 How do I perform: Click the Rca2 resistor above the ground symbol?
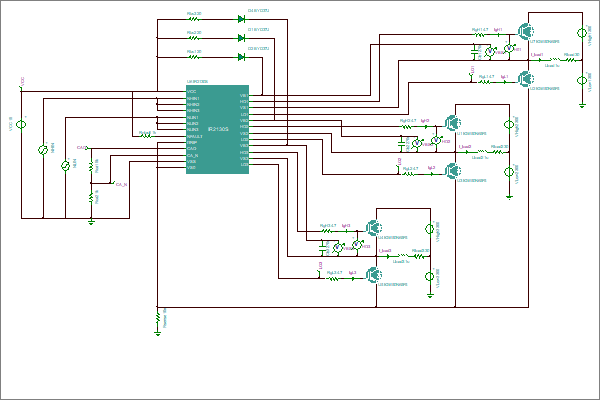tap(91, 198)
